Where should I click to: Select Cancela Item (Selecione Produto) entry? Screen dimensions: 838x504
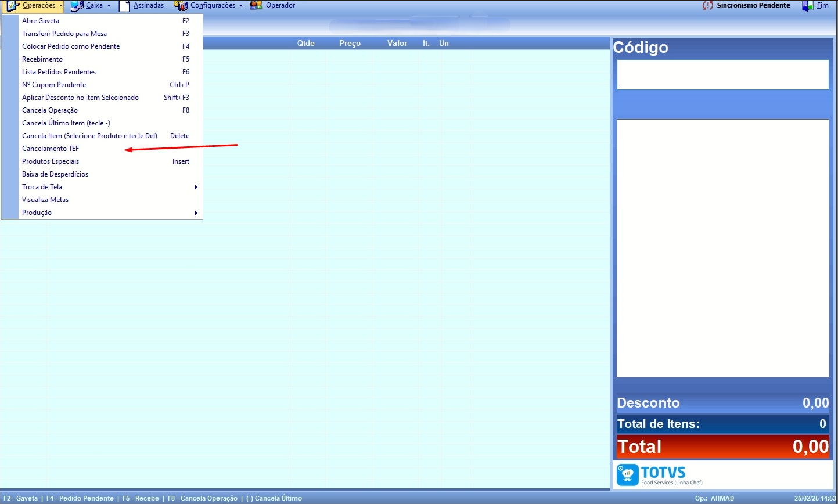coord(102,136)
